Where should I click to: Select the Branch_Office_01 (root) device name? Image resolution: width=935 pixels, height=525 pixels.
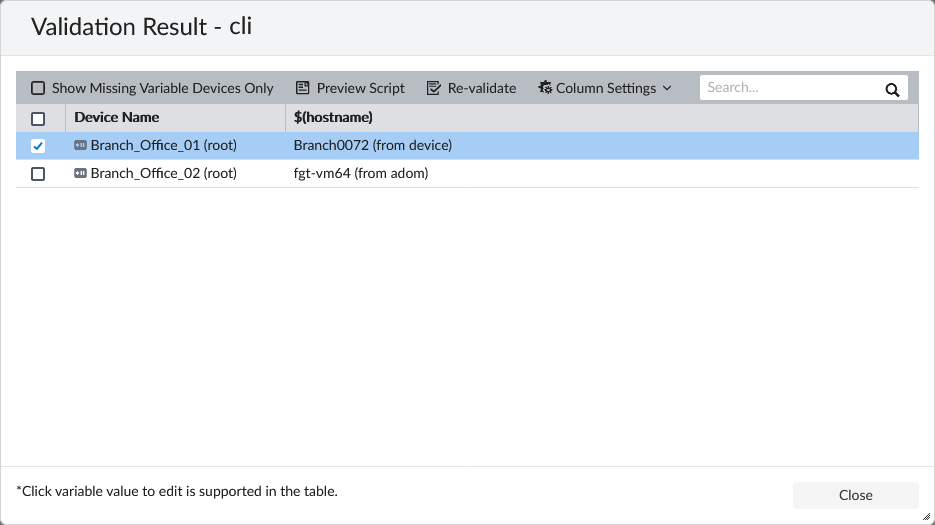[x=164, y=145]
